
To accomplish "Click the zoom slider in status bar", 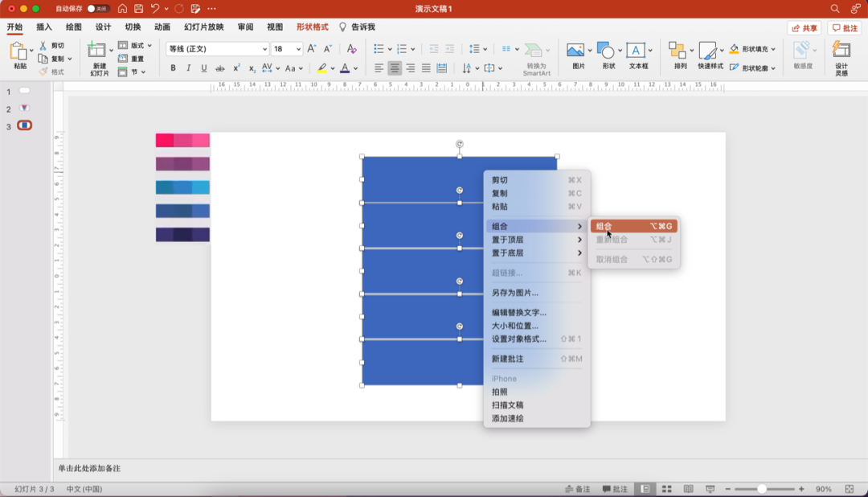I will [x=762, y=489].
